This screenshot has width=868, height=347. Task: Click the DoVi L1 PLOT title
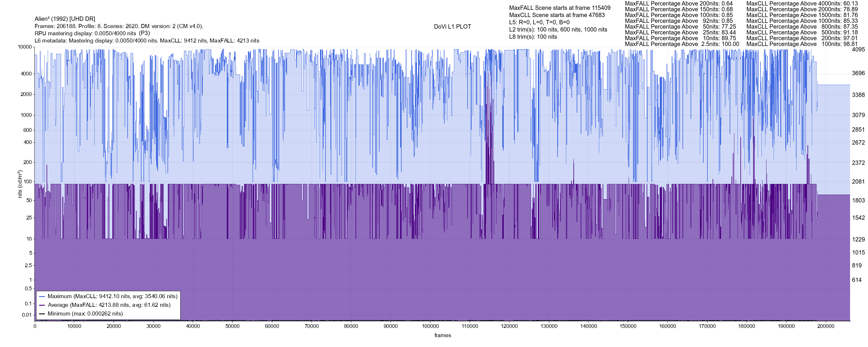coord(452,27)
